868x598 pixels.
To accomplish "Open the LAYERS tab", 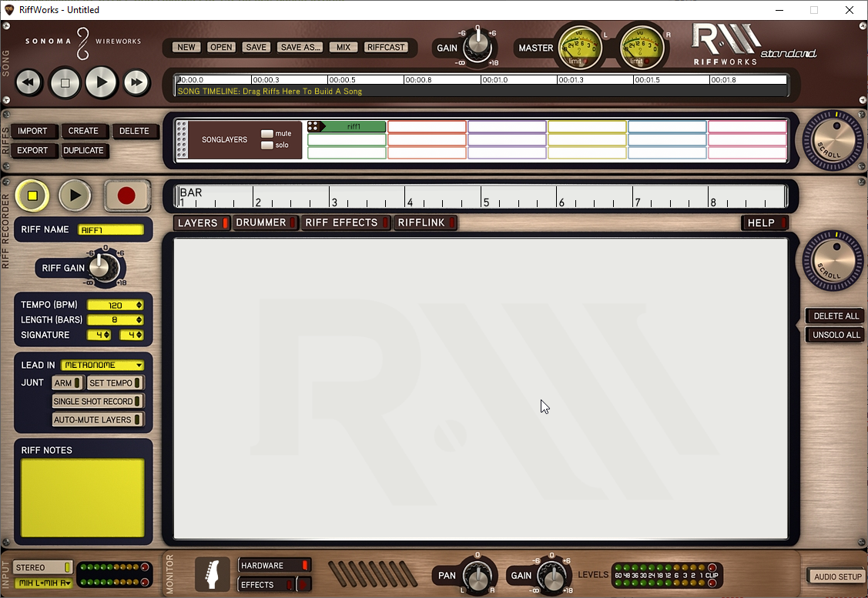I will point(202,222).
